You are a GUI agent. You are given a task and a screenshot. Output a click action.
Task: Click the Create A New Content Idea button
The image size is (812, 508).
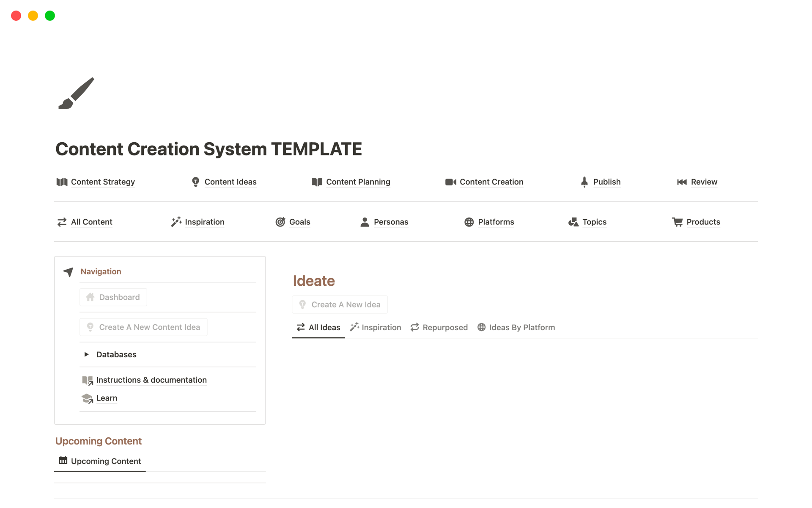point(143,327)
